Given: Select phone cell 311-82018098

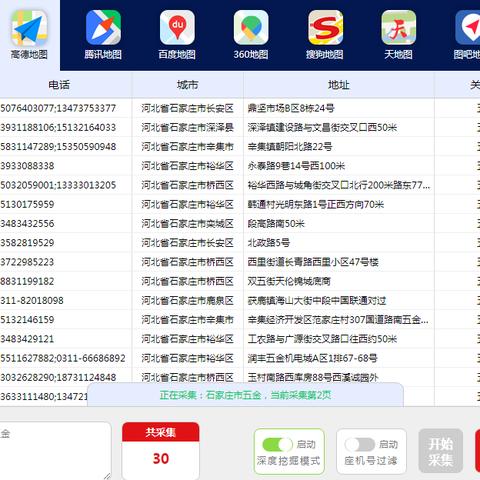Looking at the screenshot, I should point(32,301).
